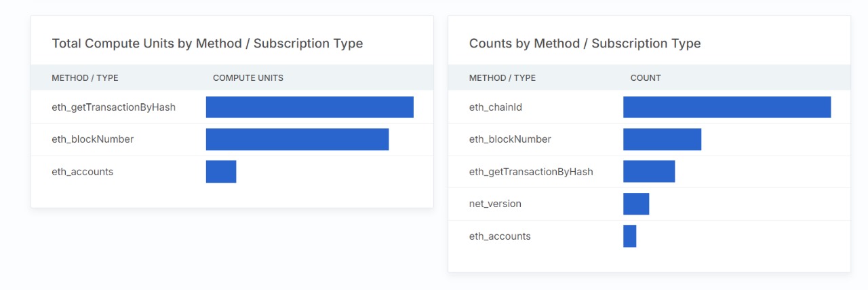The width and height of the screenshot is (868, 290).
Task: Select eth_accounts label in Compute Units table
Action: [x=82, y=172]
